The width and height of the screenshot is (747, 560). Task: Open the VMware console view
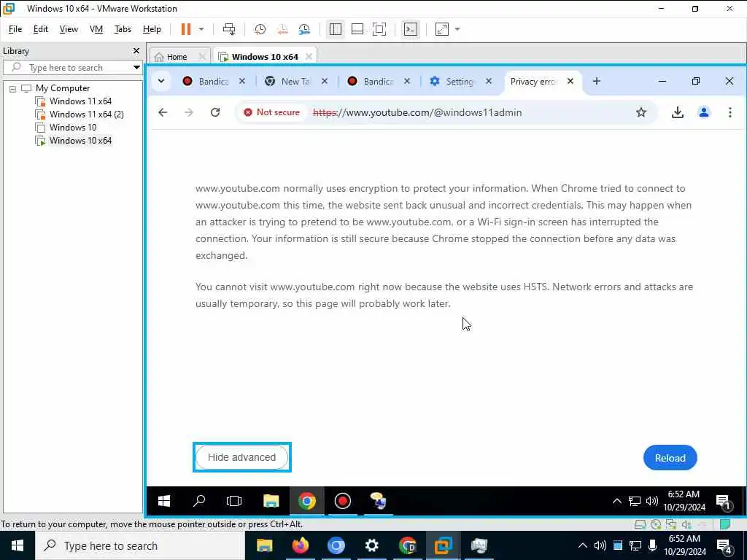tap(410, 29)
